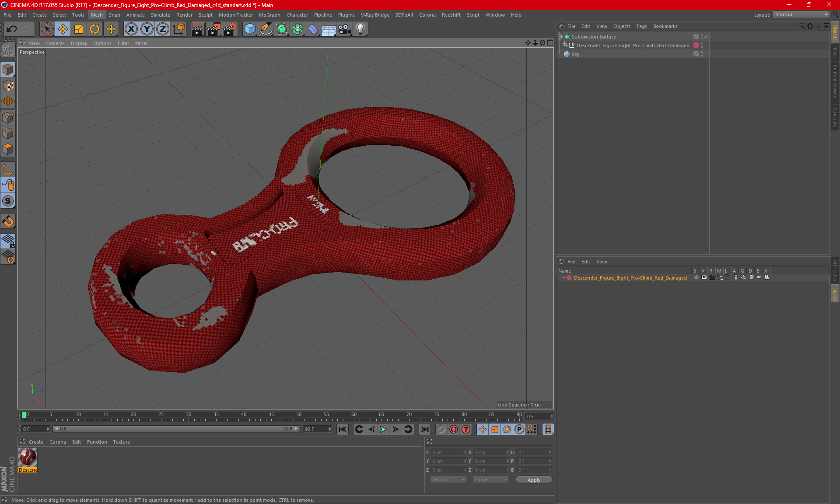840x504 pixels.
Task: Toggle Subdivision Surface visibility dots
Action: pyautogui.click(x=702, y=37)
